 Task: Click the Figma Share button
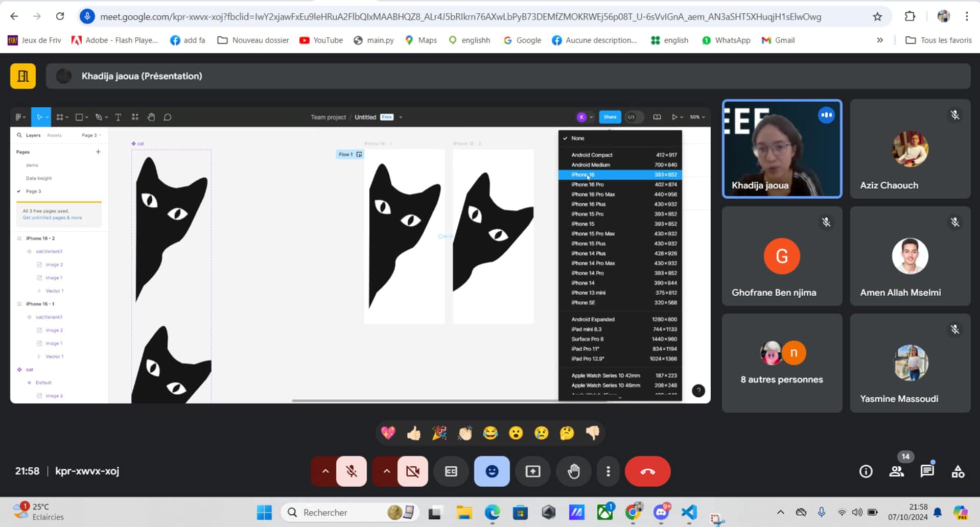[610, 117]
